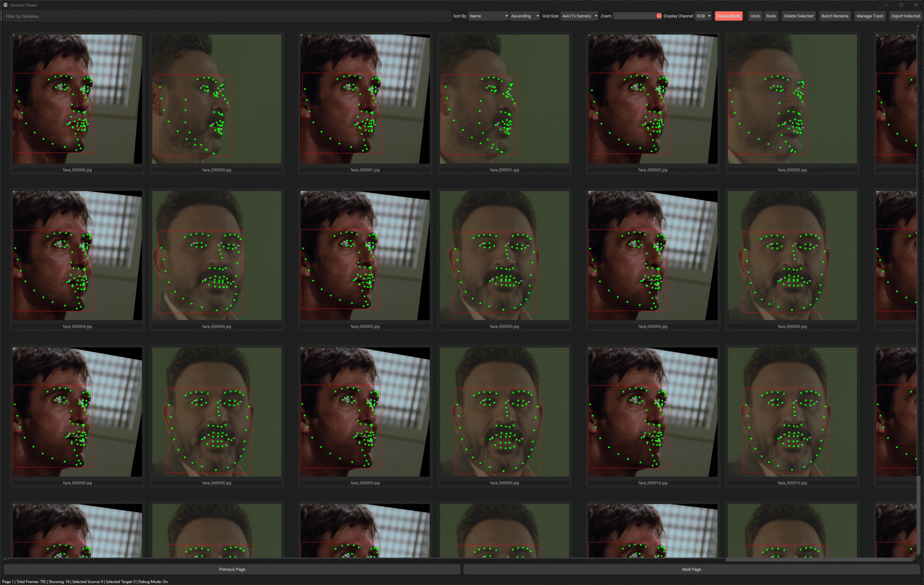The image size is (924, 585).
Task: Click the Filter by filename input field
Action: coord(227,16)
